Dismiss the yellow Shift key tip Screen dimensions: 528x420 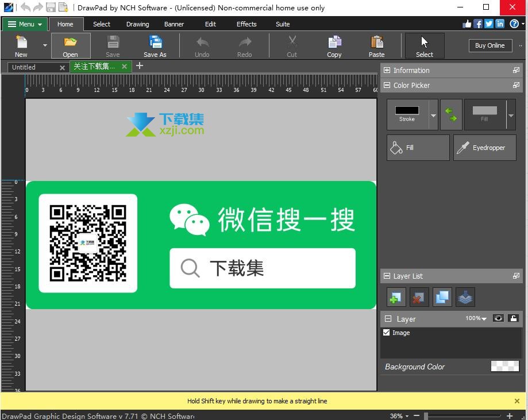click(517, 401)
